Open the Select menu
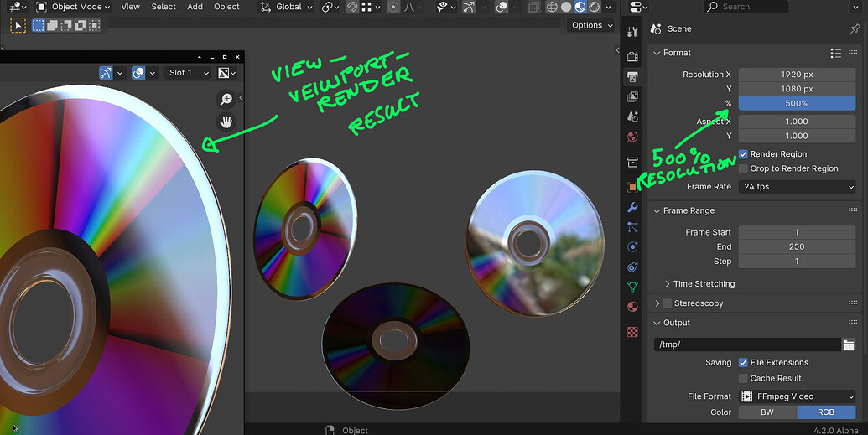 [164, 7]
